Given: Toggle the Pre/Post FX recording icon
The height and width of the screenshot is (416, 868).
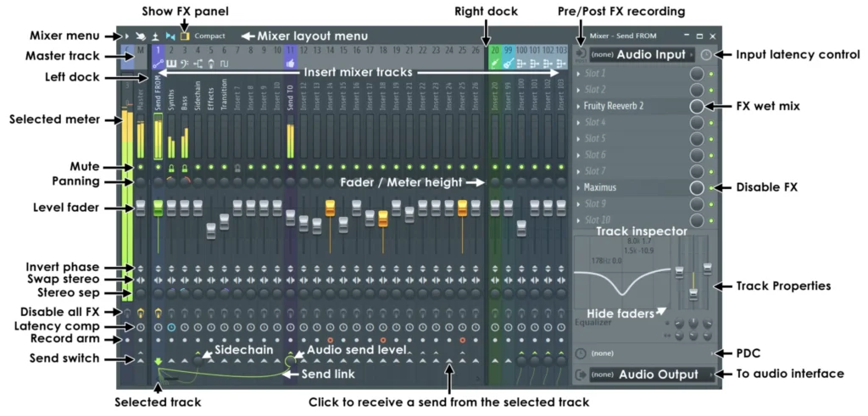Looking at the screenshot, I should click(581, 55).
